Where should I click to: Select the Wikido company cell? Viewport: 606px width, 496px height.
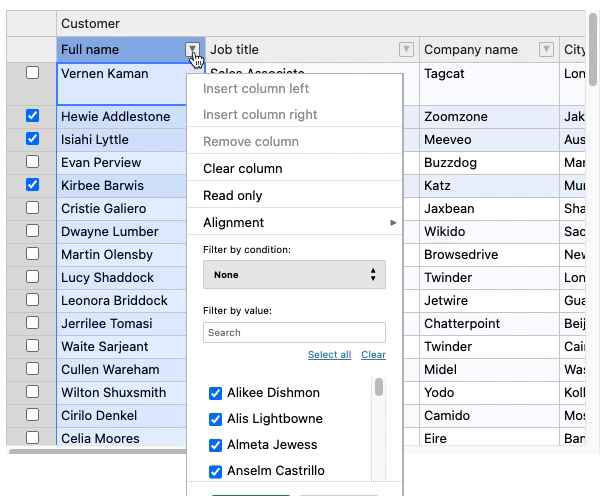489,232
